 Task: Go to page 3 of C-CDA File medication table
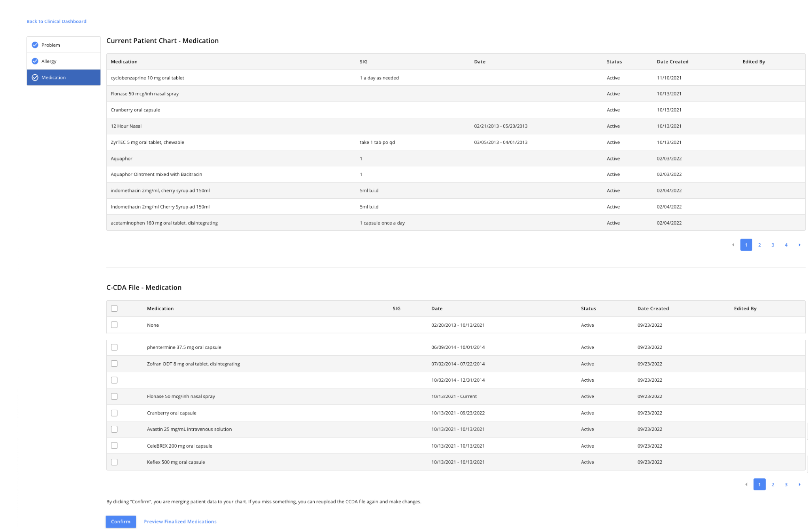(x=786, y=484)
